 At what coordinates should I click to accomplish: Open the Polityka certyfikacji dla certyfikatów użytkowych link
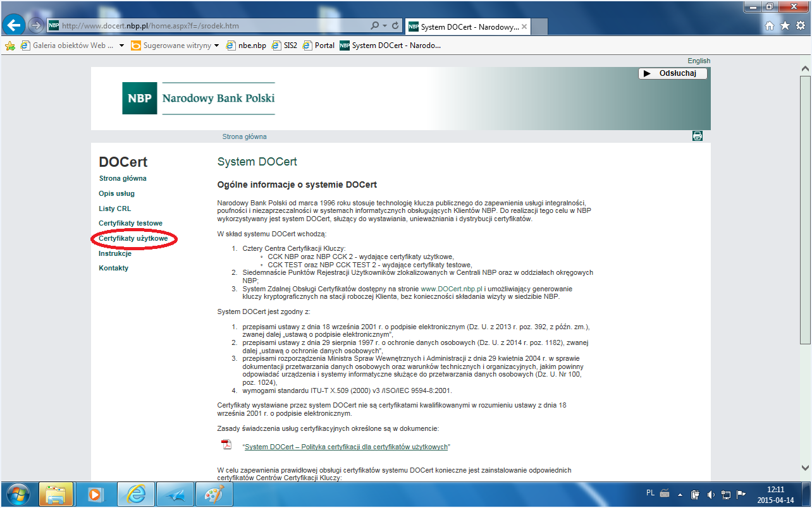347,447
